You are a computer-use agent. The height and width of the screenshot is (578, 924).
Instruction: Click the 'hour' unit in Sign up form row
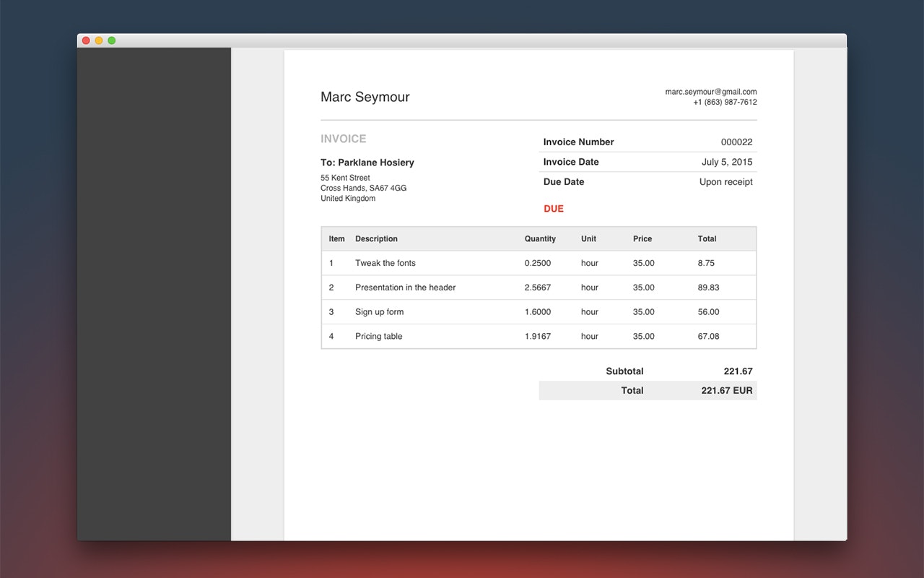click(590, 312)
